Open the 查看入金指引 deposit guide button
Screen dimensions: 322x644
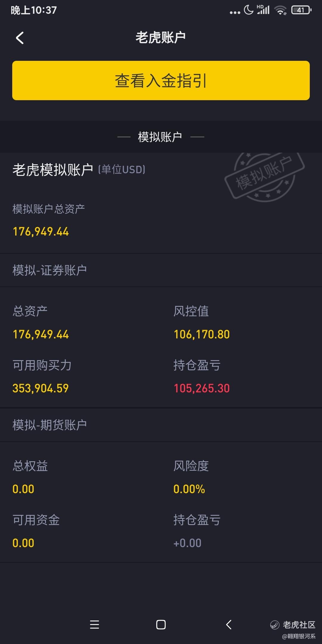click(x=161, y=80)
